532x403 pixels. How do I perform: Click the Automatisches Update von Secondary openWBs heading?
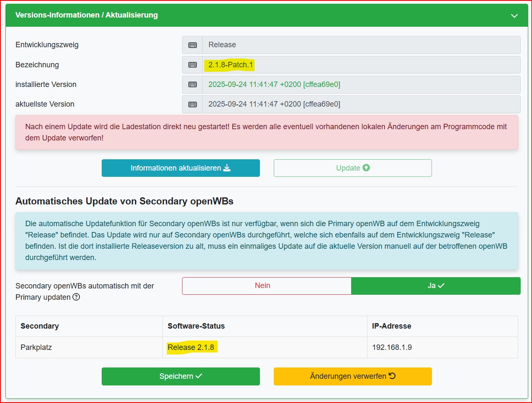click(124, 201)
